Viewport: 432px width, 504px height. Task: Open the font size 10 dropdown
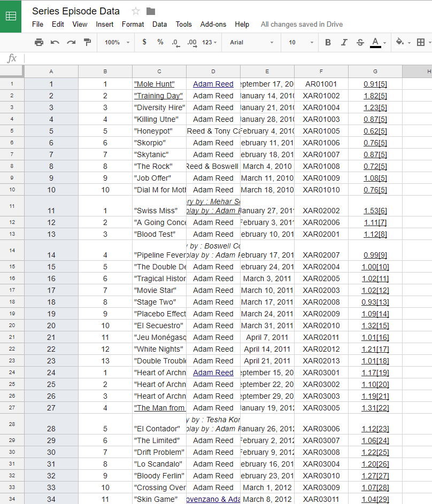click(301, 42)
